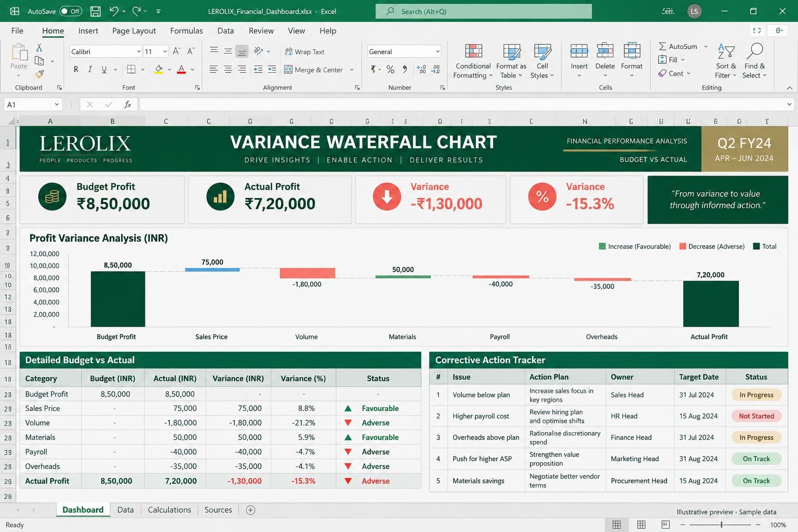Click the Increase Font Size button
The height and width of the screenshot is (532, 798).
click(x=177, y=51)
